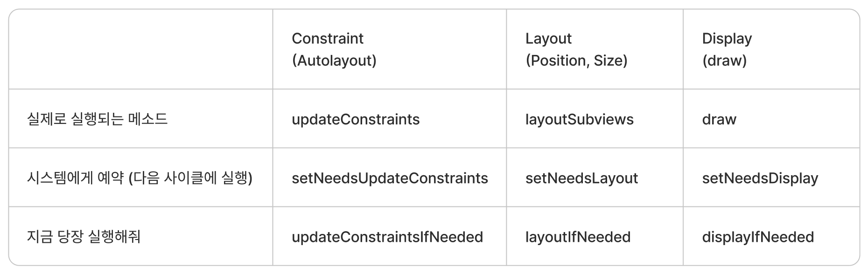Select the displayIfNeeded cell
868x274 pixels.
click(758, 237)
